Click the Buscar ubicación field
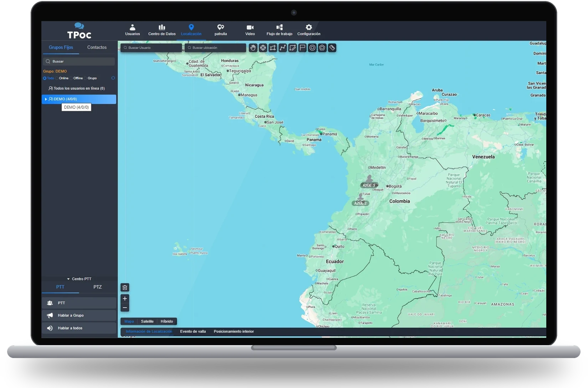This screenshot has width=588, height=388. click(x=215, y=48)
